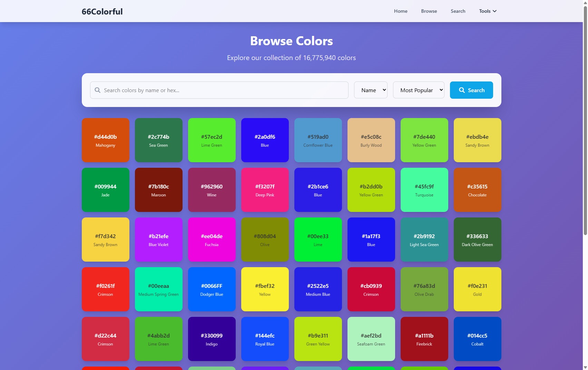Screen dimensions: 588x370
Task: Select the #cb0939 Crimson swatch
Action: coord(371,289)
